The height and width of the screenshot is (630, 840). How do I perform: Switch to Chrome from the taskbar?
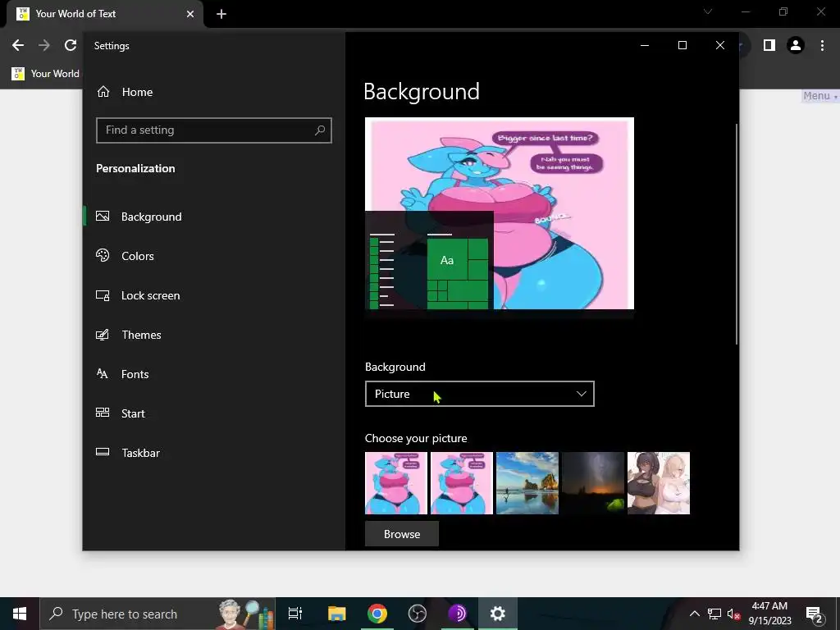(377, 614)
